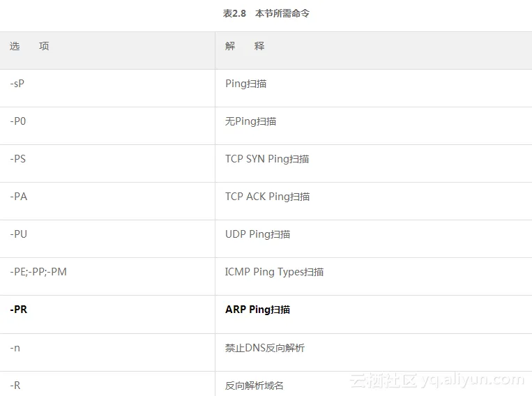This screenshot has height=396, width=532.
Task: Select the -PA option cell
Action: click(19, 197)
